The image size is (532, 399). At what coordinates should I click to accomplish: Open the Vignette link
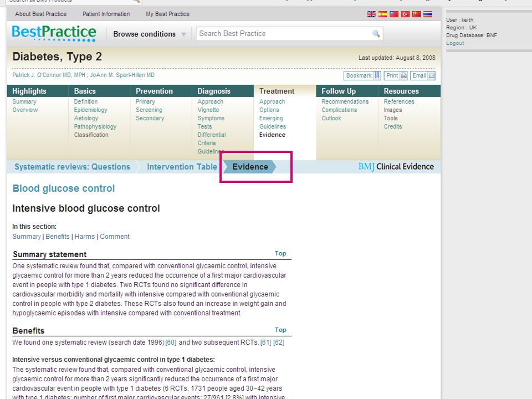[x=208, y=110]
